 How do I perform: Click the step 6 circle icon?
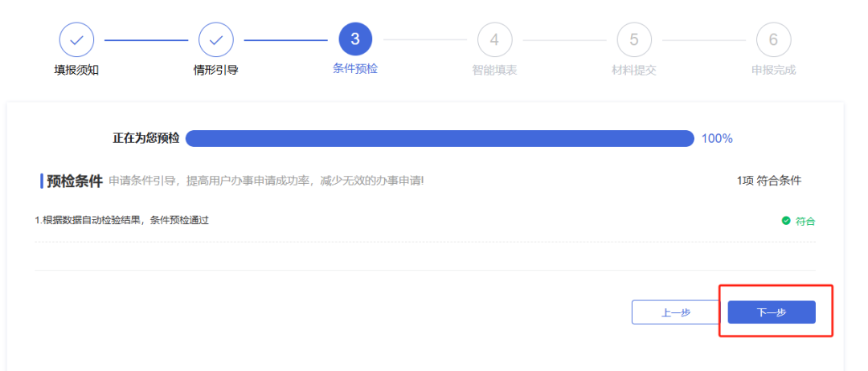(x=773, y=39)
